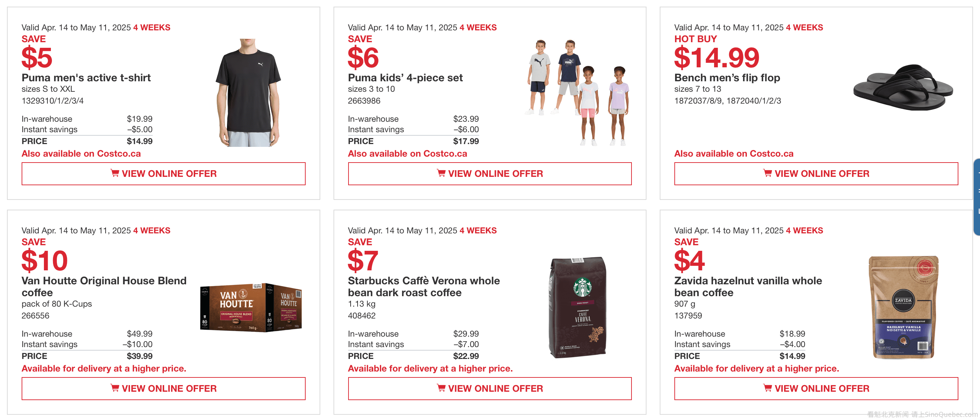Click Costco.ca availability link under Puma kids' set
Image resolution: width=980 pixels, height=420 pixels.
(407, 153)
